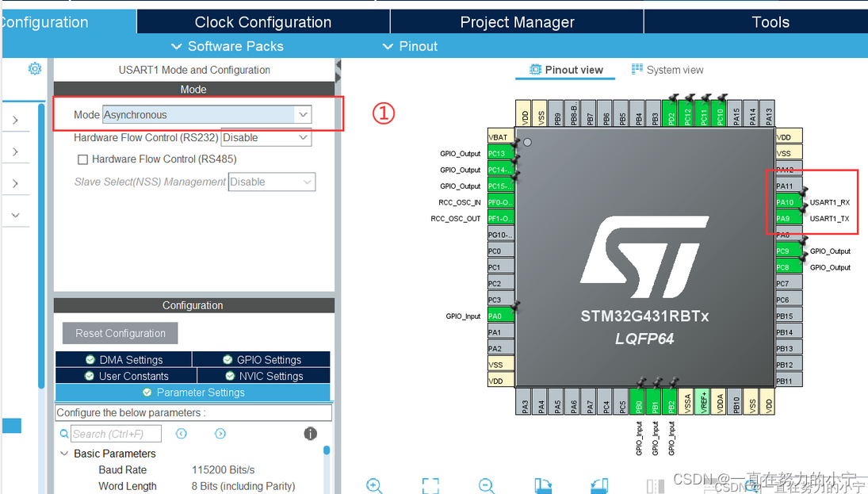Viewport: 868px width, 494px height.
Task: Click the PF0-OSC_IN pin
Action: [x=500, y=202]
